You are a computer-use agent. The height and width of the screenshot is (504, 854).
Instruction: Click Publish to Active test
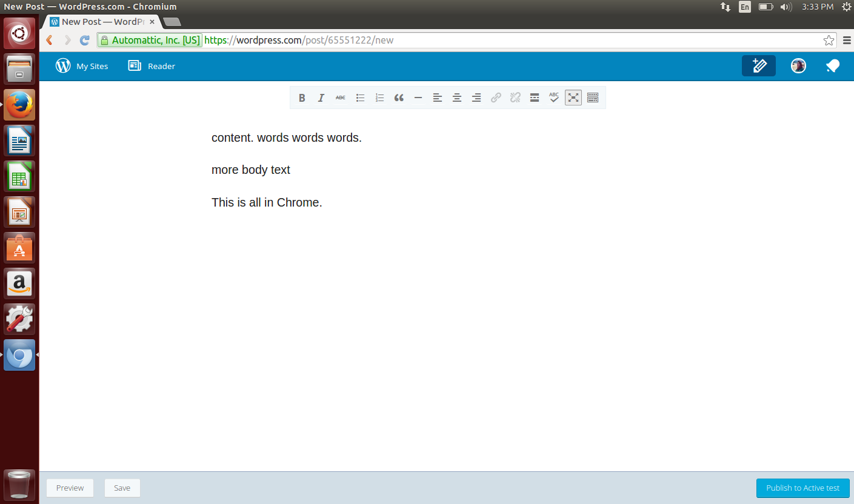[802, 488]
